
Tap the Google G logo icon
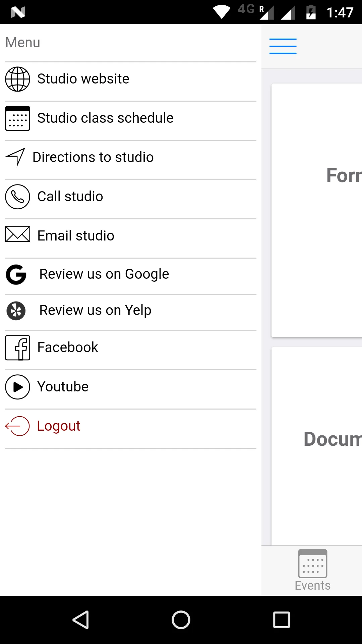(x=16, y=275)
